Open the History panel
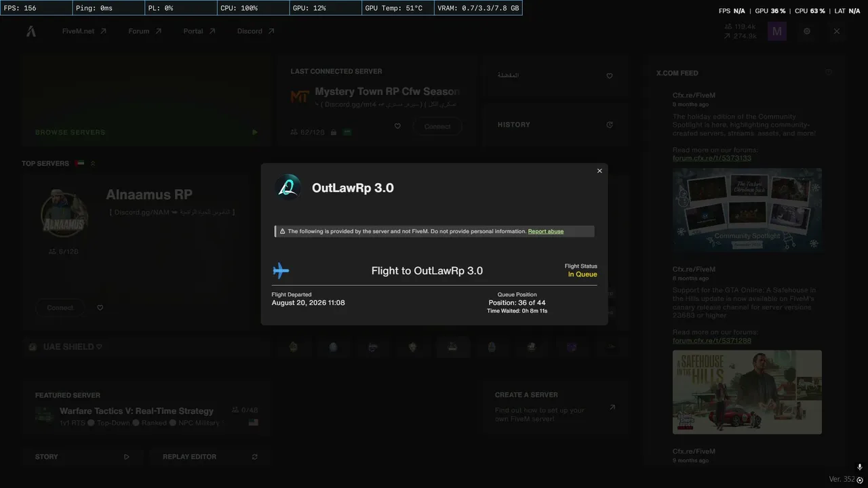This screenshot has height=488, width=868. tap(555, 125)
